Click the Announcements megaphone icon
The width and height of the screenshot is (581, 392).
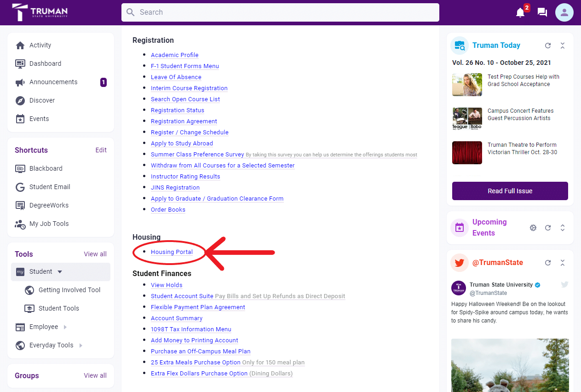(20, 82)
